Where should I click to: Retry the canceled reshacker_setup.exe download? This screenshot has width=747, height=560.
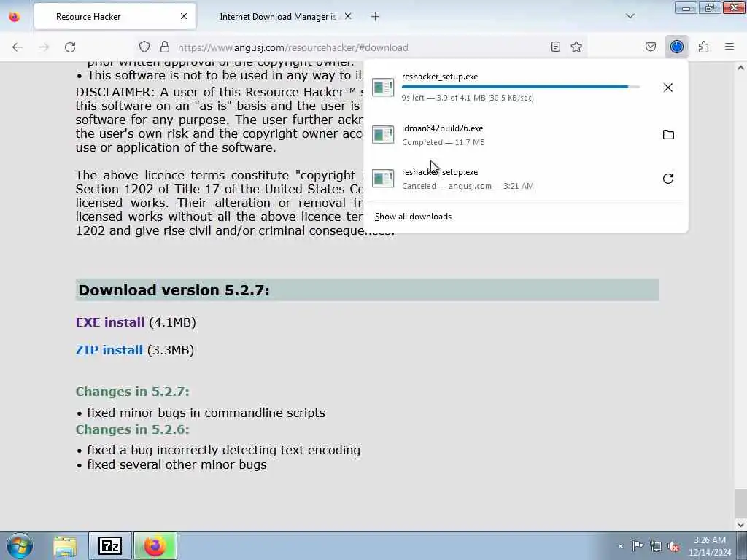(x=668, y=179)
